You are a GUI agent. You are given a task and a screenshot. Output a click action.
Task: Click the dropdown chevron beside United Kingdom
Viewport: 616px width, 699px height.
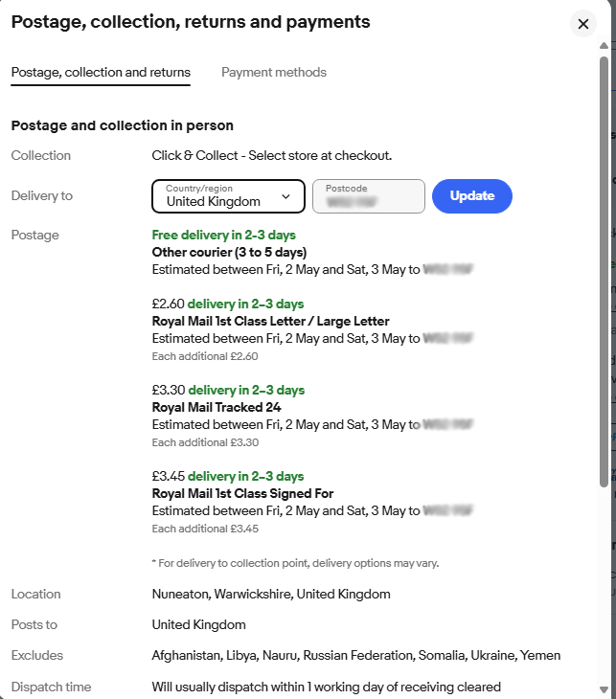[x=285, y=196]
